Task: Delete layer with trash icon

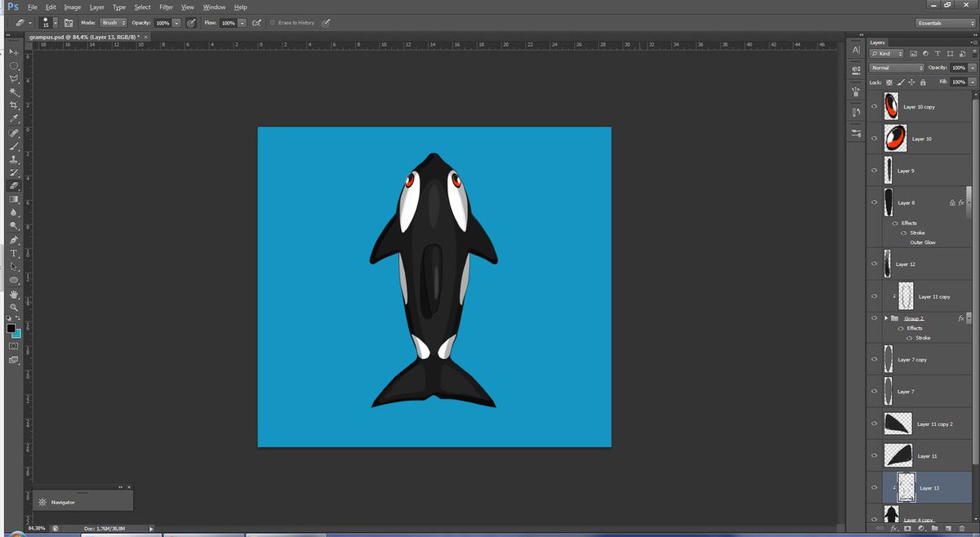Action: pos(960,529)
